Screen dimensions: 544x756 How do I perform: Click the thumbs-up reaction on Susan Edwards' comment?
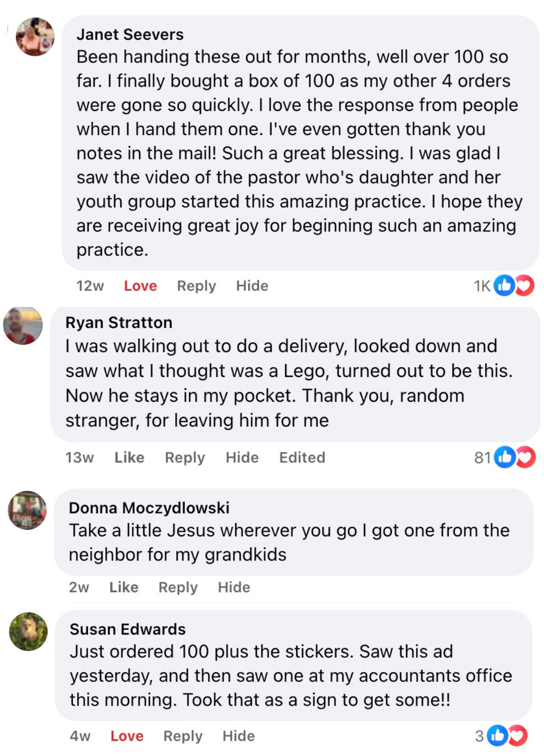(498, 736)
